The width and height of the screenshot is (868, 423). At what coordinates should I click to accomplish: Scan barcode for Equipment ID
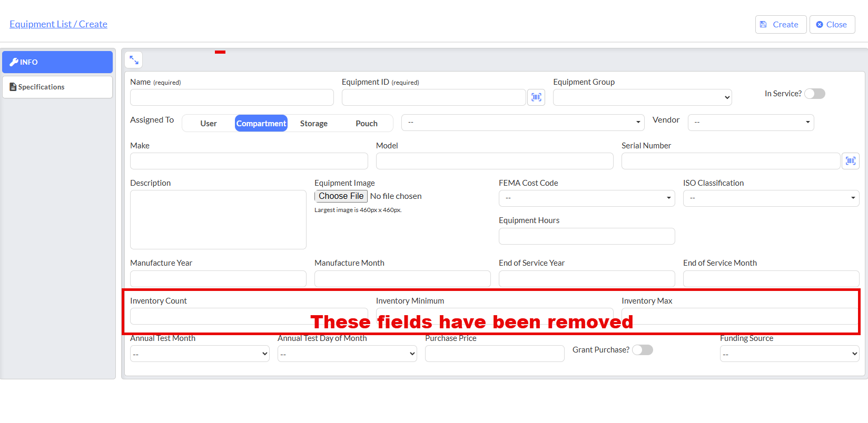point(536,97)
